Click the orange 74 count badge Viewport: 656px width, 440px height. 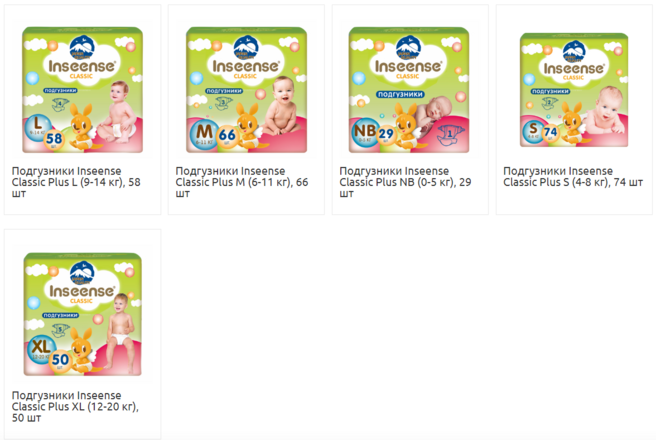[550, 133]
